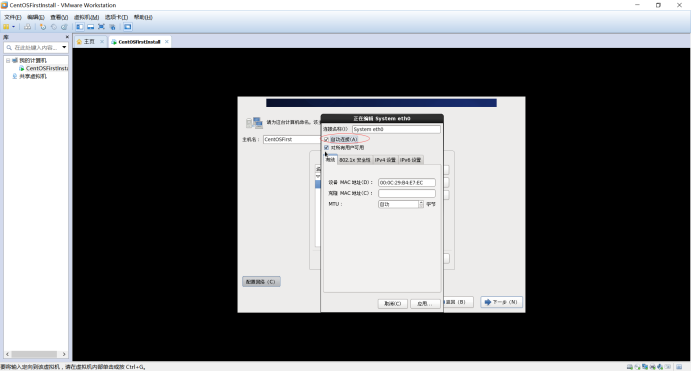Viewport: 692px width, 371px height.
Task: Open the 虚拟机(M) menu
Action: tap(86, 17)
